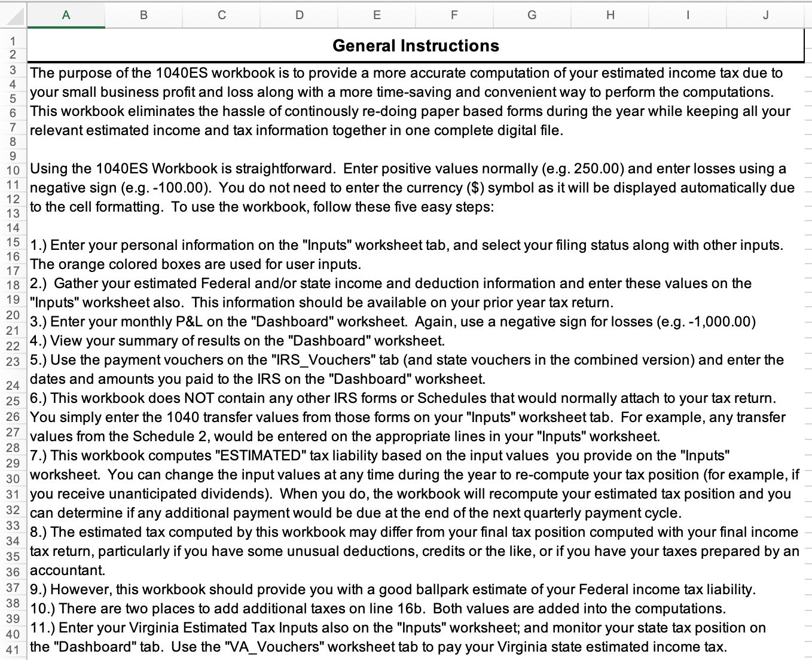Select row 25 header

tap(13, 401)
